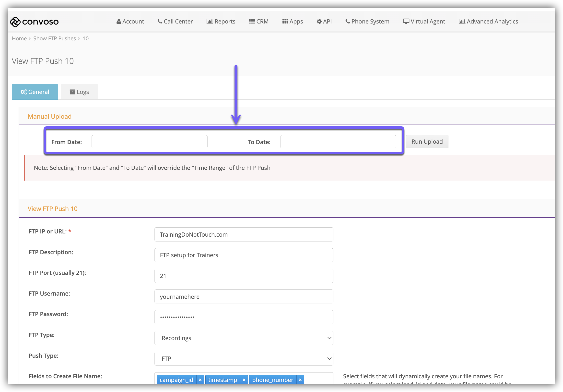Open the Call Center menu

click(175, 22)
